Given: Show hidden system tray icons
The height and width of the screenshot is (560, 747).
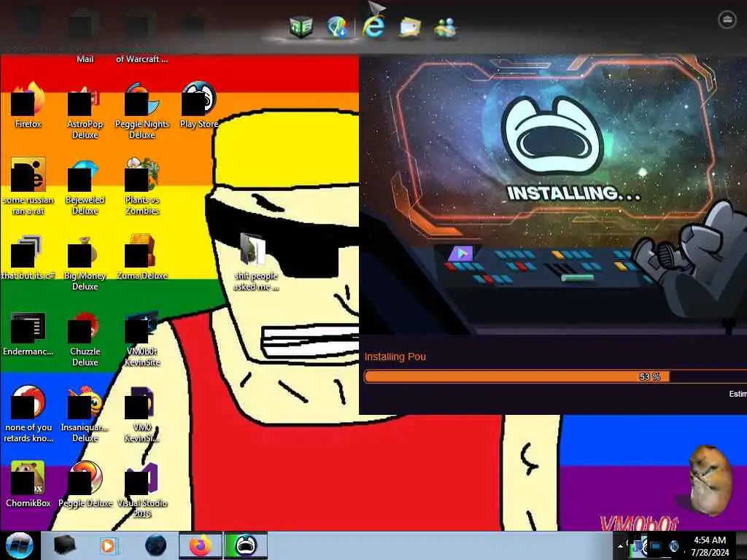Looking at the screenshot, I should (620, 546).
